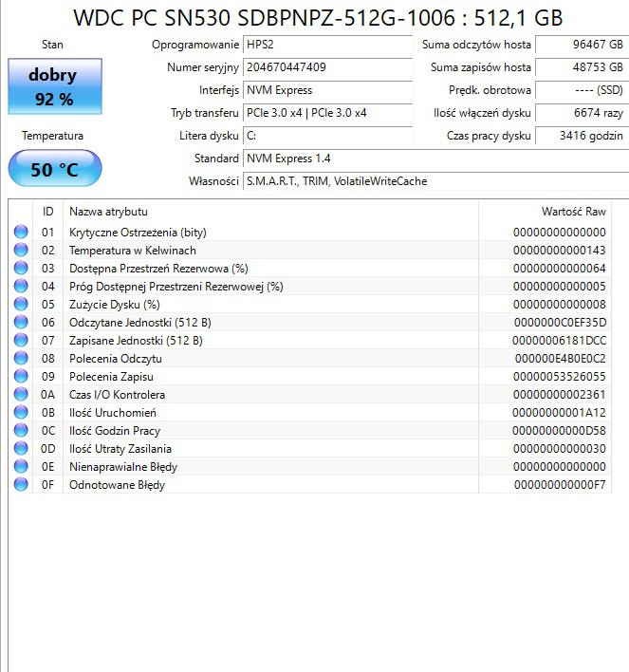
Task: Select 'Dostępna Przestrzeń Rezerwowa (%)' attribute name
Action: point(158,269)
